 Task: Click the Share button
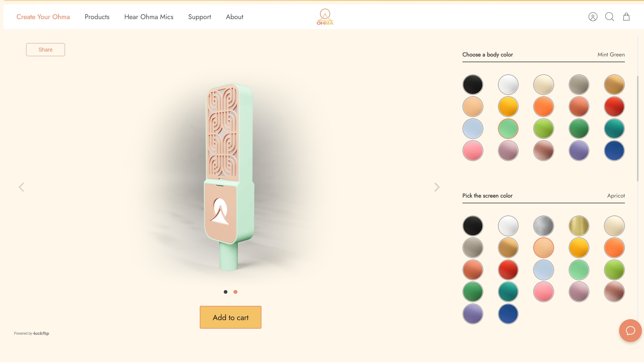tap(46, 49)
